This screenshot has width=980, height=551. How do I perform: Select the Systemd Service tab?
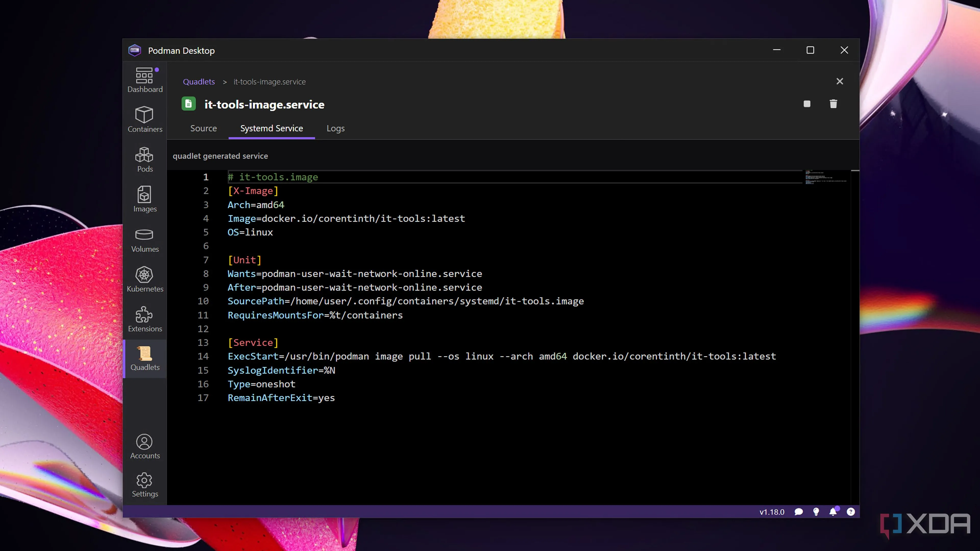272,128
